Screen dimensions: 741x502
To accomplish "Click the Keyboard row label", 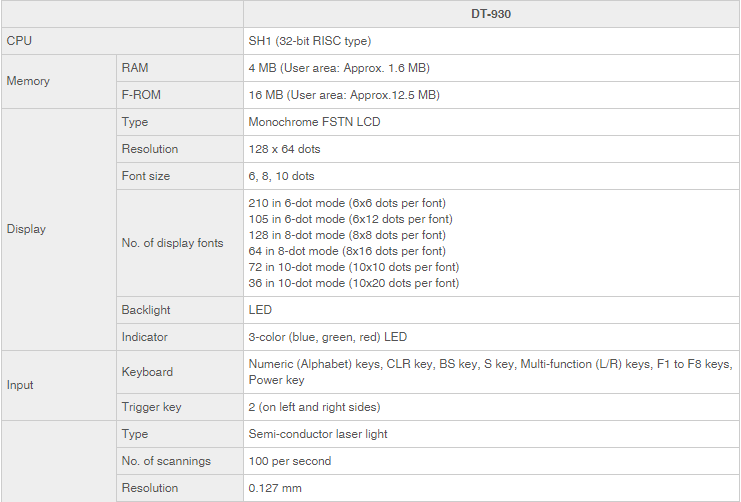I will [x=147, y=372].
